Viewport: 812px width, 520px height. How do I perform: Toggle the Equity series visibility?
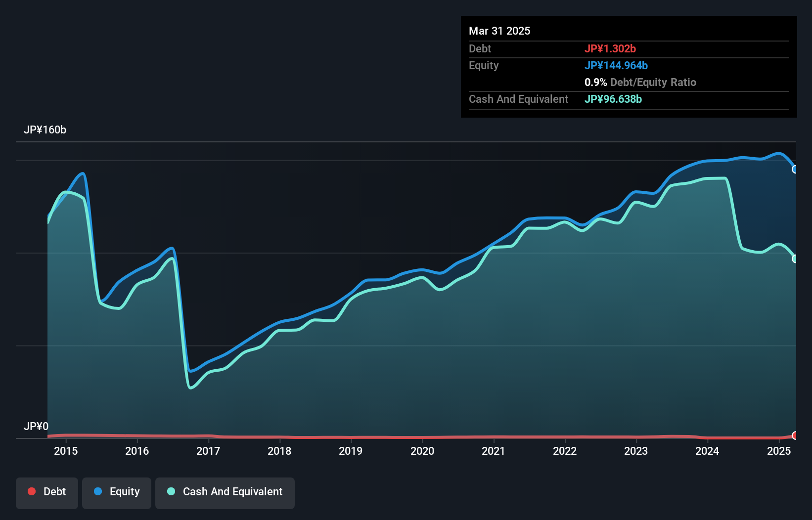tap(116, 492)
